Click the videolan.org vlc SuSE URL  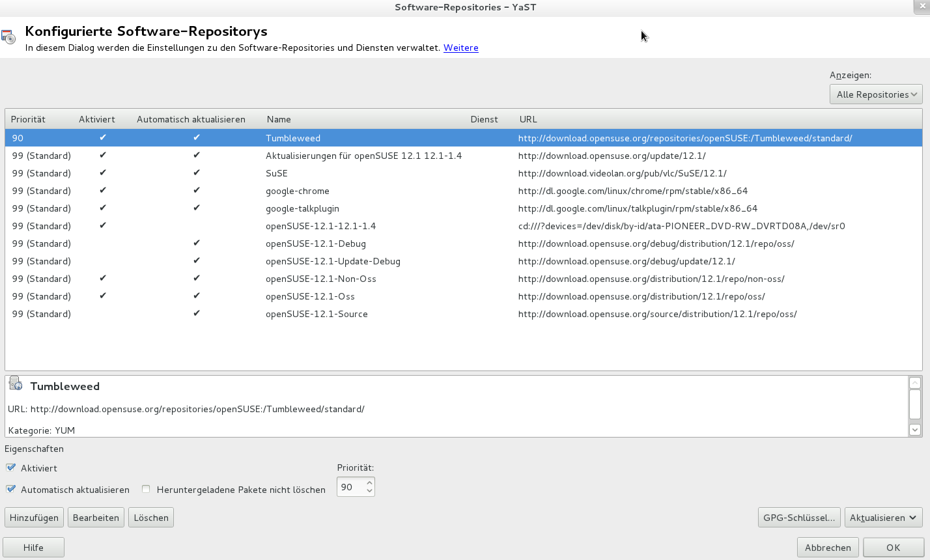click(x=623, y=173)
